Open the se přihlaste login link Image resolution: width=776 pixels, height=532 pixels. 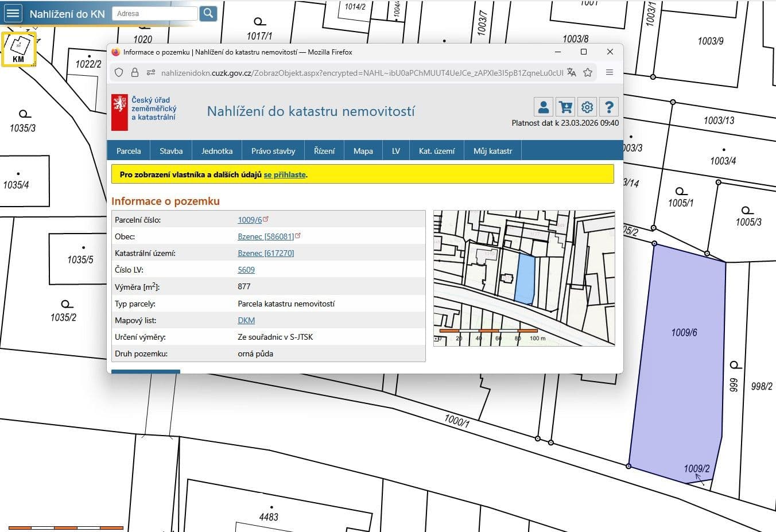point(285,174)
